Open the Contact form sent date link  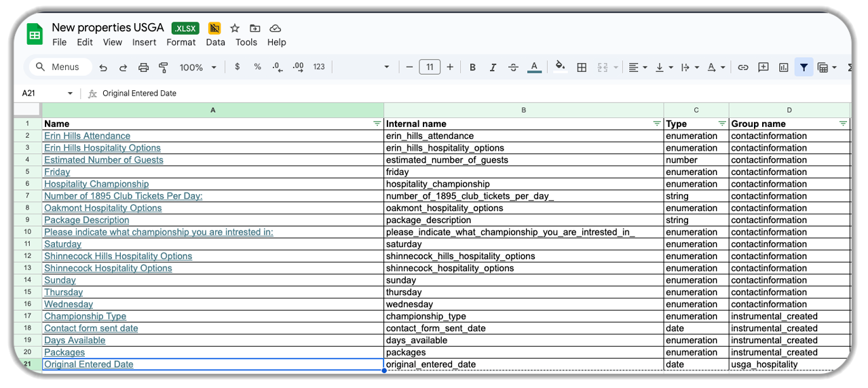pyautogui.click(x=91, y=328)
